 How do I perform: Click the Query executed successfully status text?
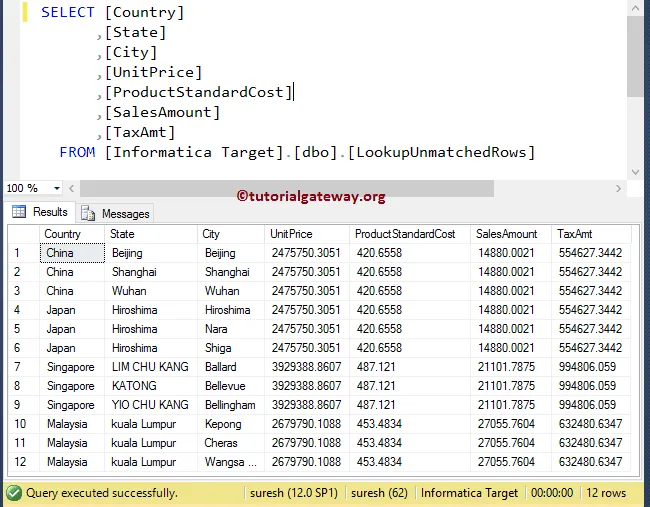click(102, 493)
